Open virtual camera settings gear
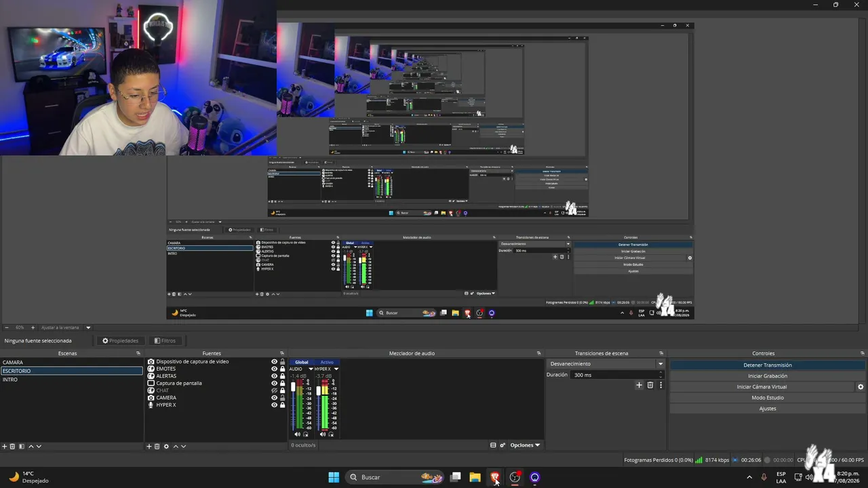868x488 pixels. pyautogui.click(x=861, y=387)
